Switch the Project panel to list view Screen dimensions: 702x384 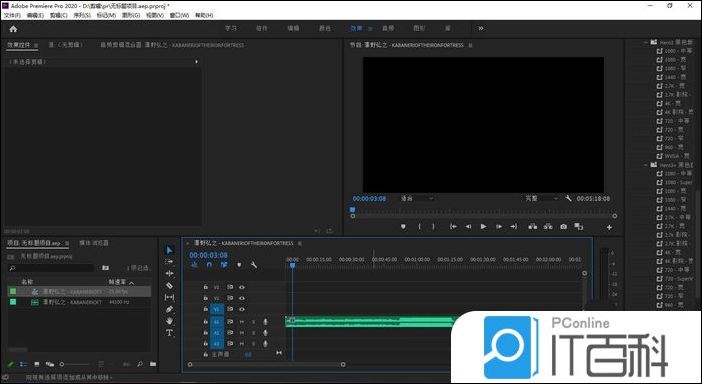coord(23,364)
